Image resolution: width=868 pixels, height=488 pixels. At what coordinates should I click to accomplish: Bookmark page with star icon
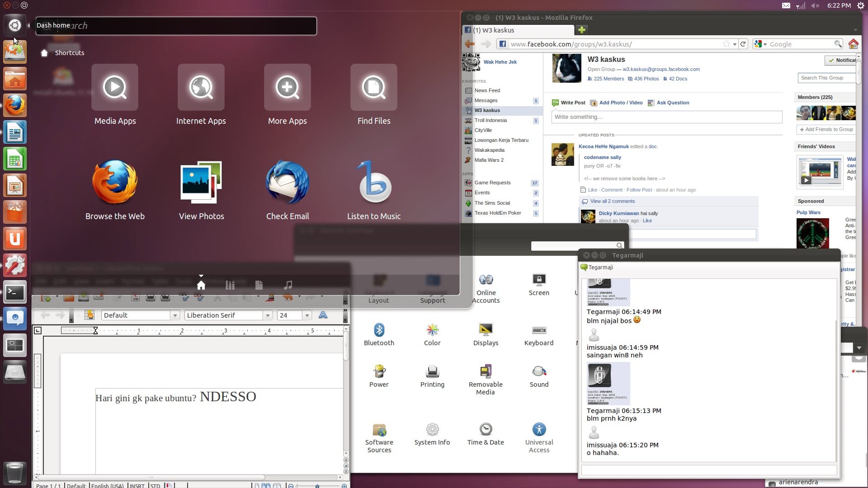click(x=726, y=44)
